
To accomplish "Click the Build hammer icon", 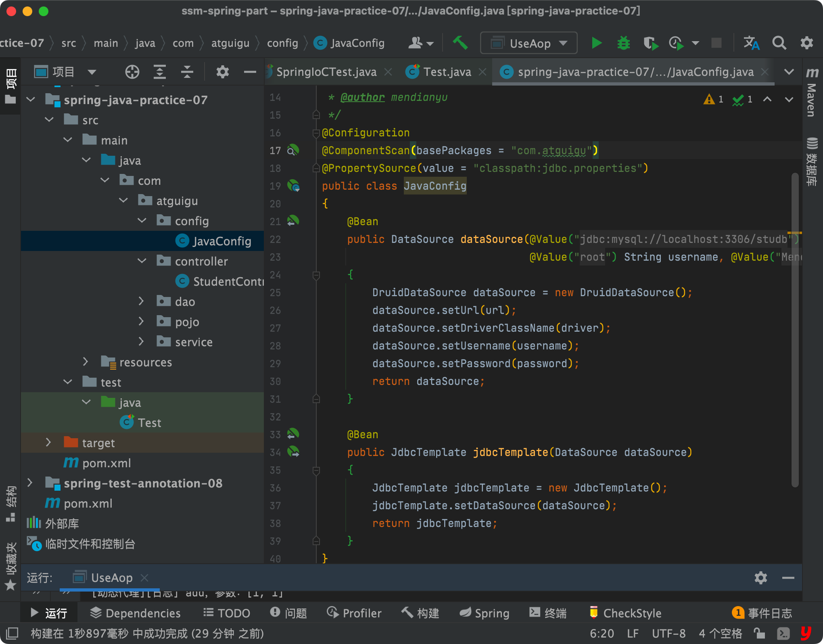I will coord(460,43).
